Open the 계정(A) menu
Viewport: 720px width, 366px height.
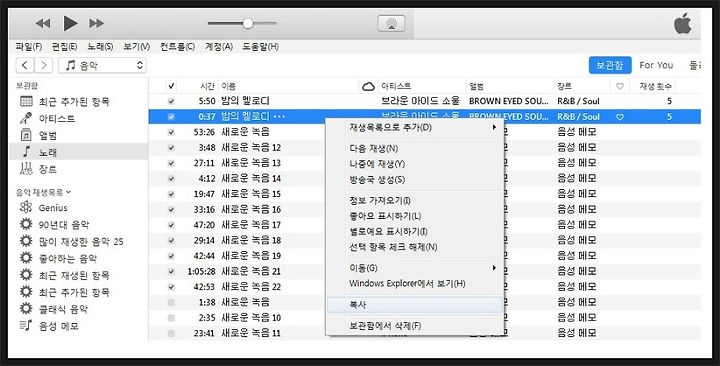pos(219,47)
